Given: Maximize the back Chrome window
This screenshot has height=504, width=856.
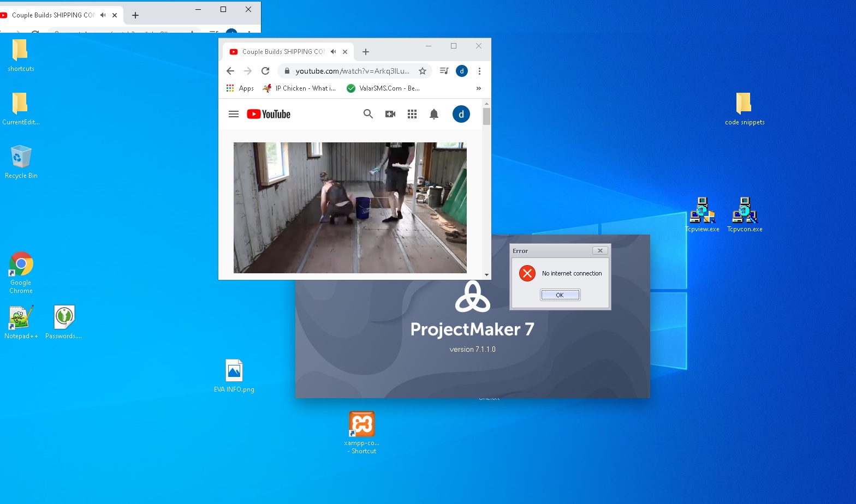Looking at the screenshot, I should point(223,9).
